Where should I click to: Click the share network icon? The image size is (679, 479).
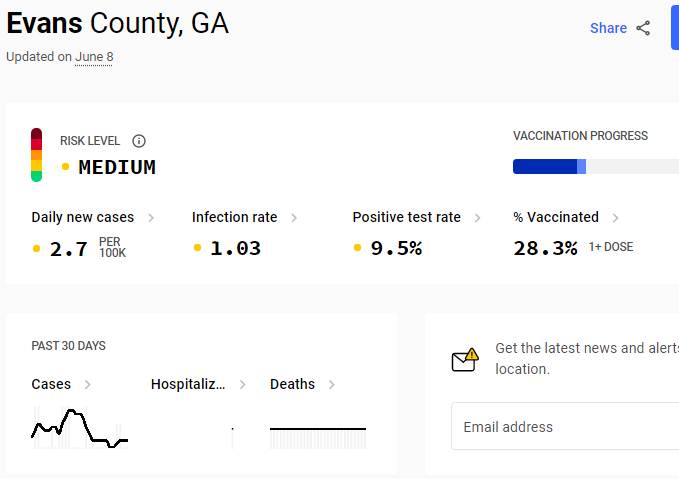643,28
